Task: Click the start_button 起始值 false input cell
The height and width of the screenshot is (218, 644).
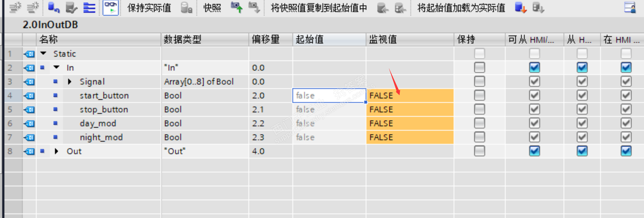Action: (x=329, y=96)
